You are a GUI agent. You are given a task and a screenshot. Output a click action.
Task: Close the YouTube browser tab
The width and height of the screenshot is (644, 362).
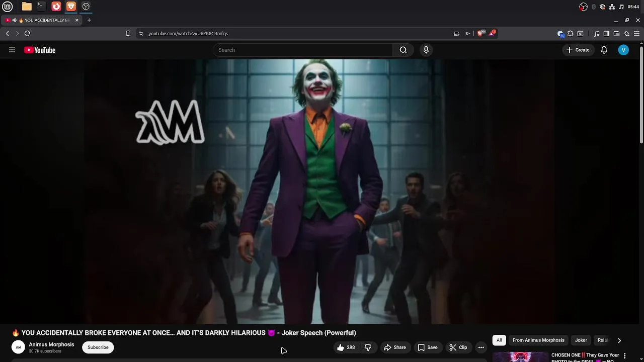pyautogui.click(x=76, y=20)
